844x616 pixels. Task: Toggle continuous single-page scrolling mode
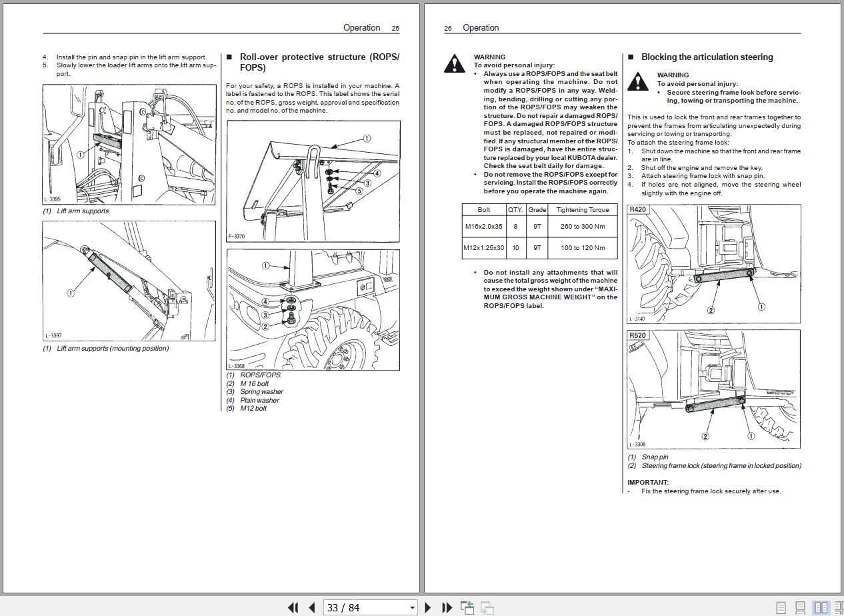[x=800, y=607]
